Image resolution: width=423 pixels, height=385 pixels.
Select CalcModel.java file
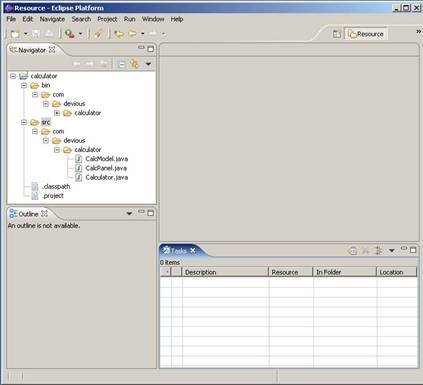[107, 159]
